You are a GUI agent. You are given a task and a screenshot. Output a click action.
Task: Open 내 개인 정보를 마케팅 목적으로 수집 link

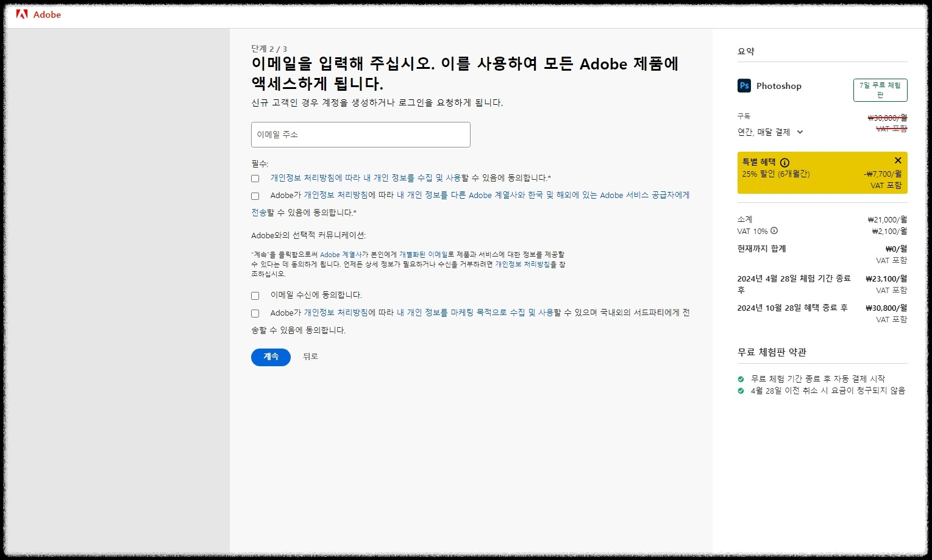pos(475,313)
